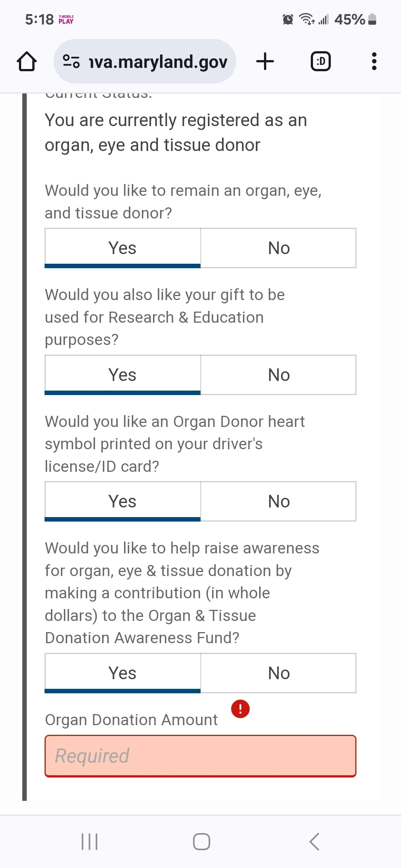The image size is (401, 868).
Task: Choose Yes for Research & Education use
Action: (123, 375)
